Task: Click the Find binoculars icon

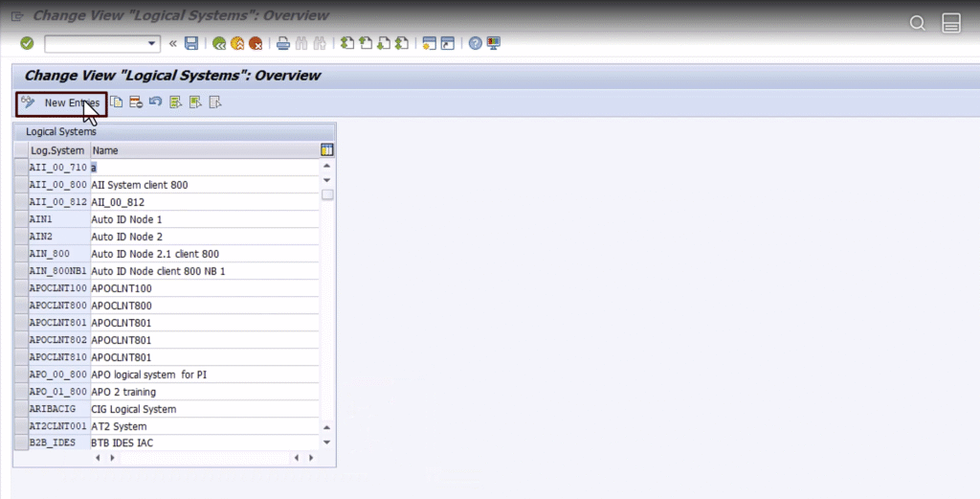Action: tap(301, 43)
